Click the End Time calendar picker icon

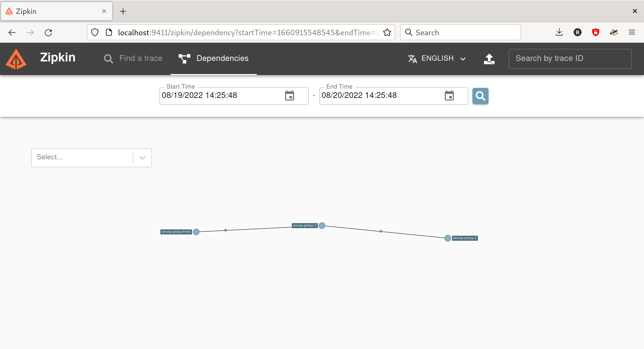tap(450, 95)
